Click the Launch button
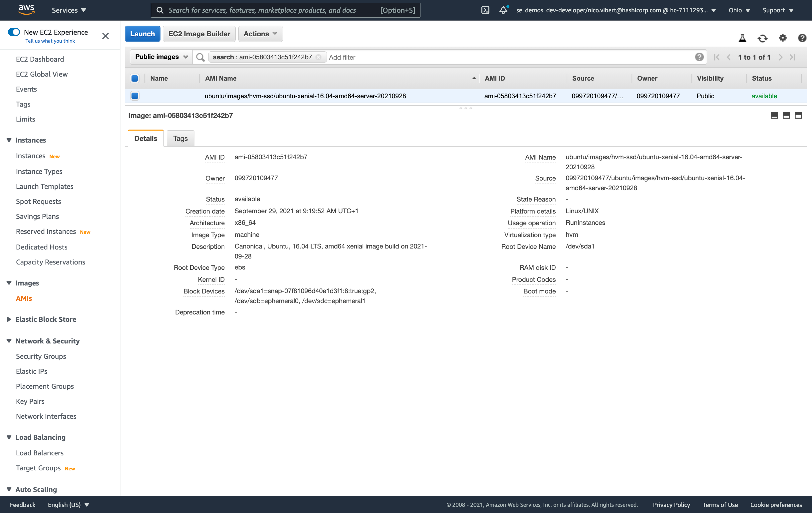This screenshot has height=513, width=812. pyautogui.click(x=142, y=34)
